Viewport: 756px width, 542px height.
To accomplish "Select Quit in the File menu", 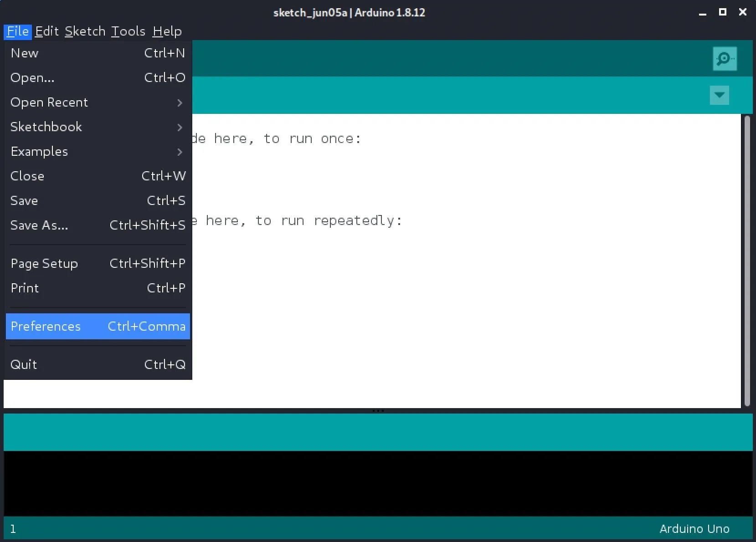I will pyautogui.click(x=98, y=365).
